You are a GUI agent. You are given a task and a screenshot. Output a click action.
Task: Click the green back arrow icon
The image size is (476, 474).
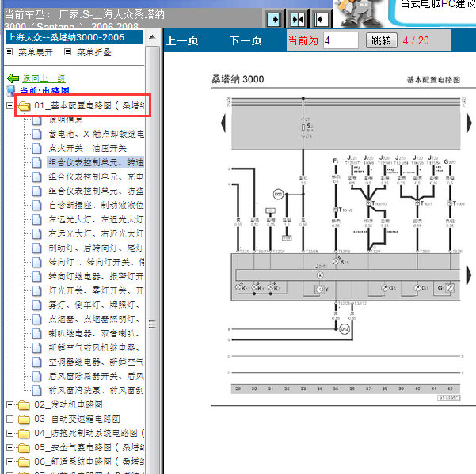[13, 78]
